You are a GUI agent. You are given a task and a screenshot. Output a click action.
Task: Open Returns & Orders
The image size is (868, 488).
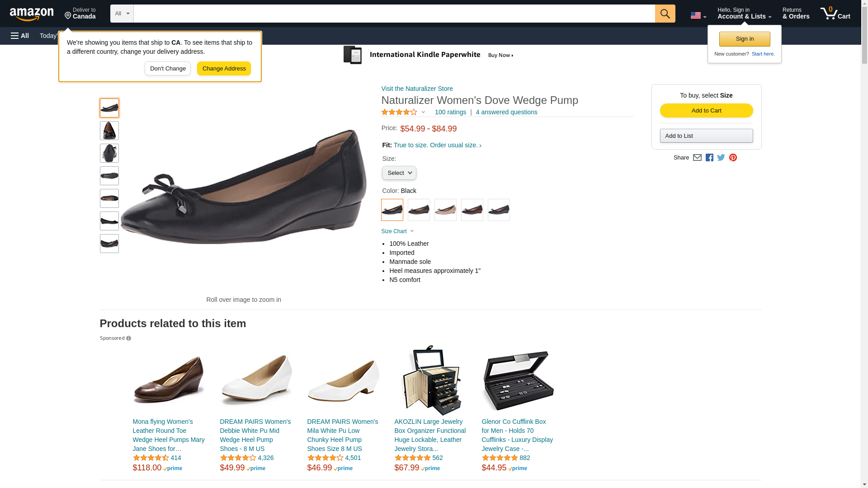[x=796, y=14]
